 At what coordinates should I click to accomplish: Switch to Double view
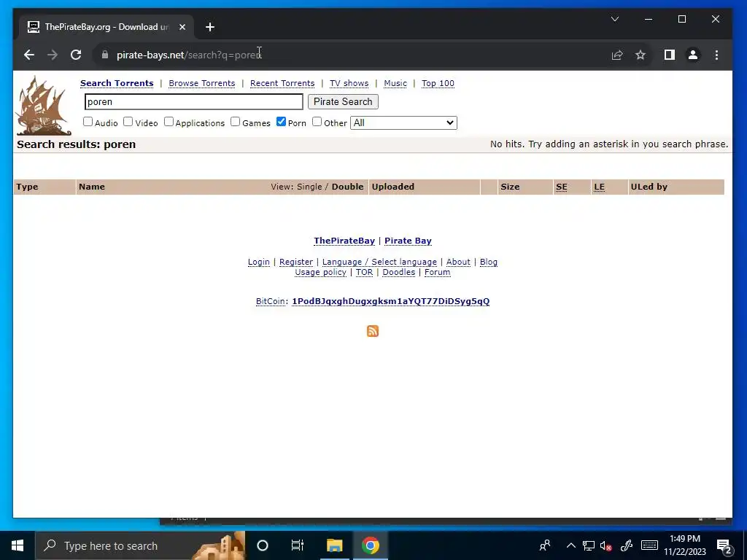348,187
